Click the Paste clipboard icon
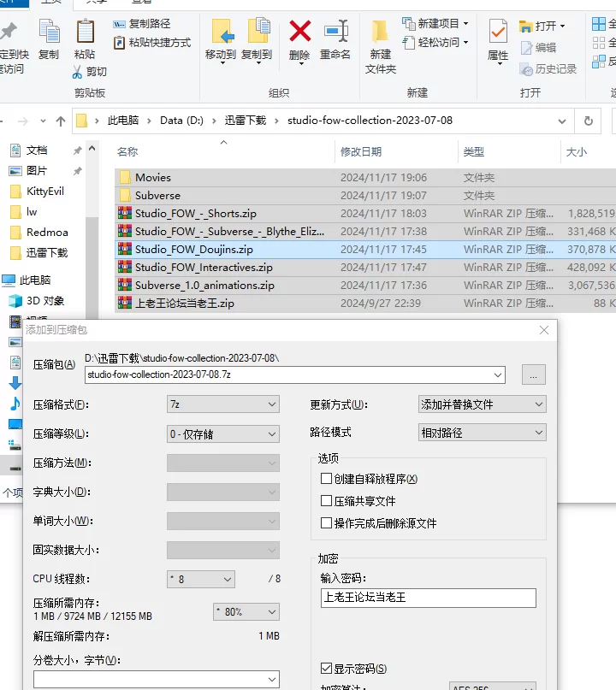This screenshot has height=690, width=616. 85,32
